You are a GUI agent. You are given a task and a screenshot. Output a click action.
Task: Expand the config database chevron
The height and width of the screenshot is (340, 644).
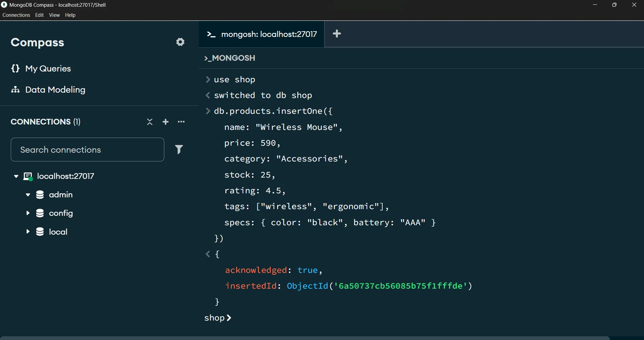[28, 213]
